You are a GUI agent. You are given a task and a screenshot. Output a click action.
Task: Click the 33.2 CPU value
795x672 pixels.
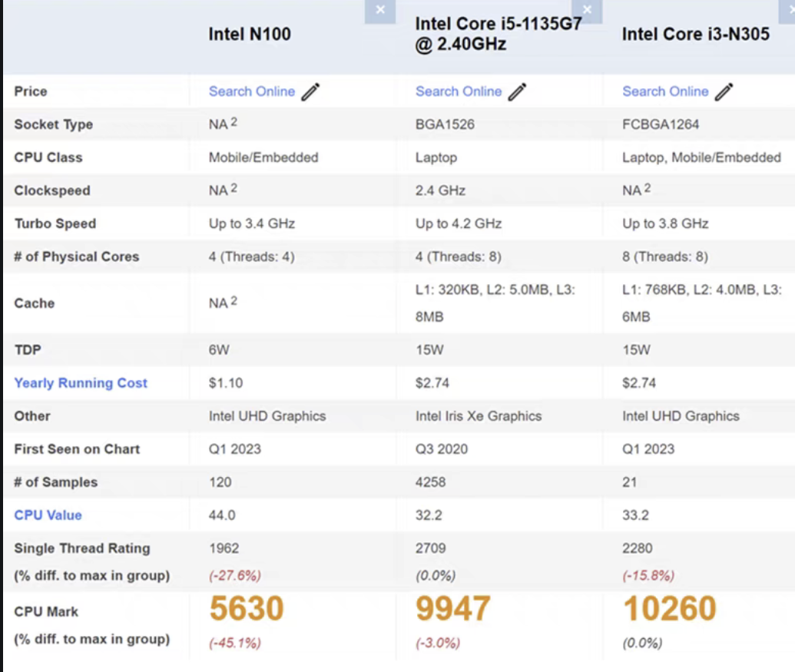point(636,515)
